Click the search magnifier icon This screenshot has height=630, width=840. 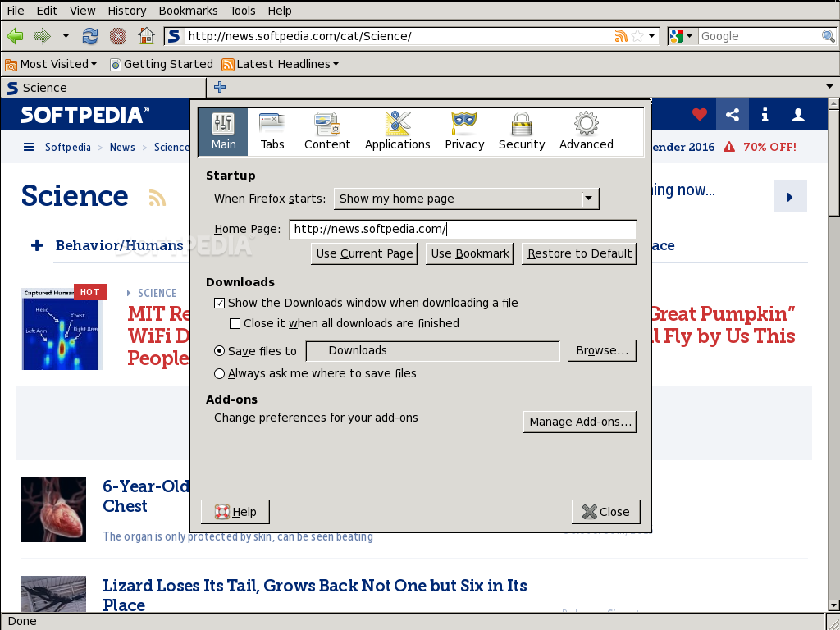point(829,36)
